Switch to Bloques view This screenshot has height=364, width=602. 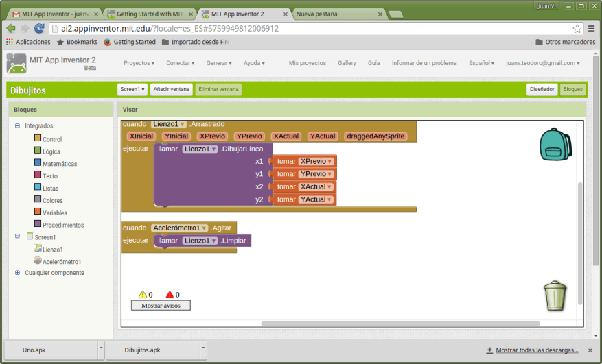tap(572, 89)
